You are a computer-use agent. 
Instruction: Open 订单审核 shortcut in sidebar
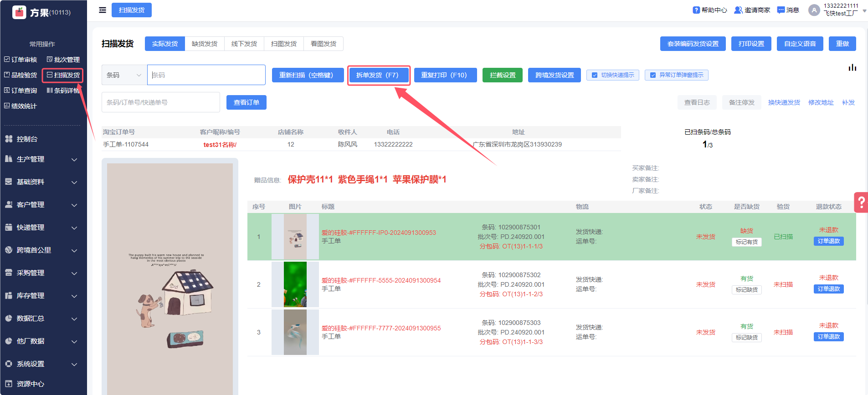[21, 60]
